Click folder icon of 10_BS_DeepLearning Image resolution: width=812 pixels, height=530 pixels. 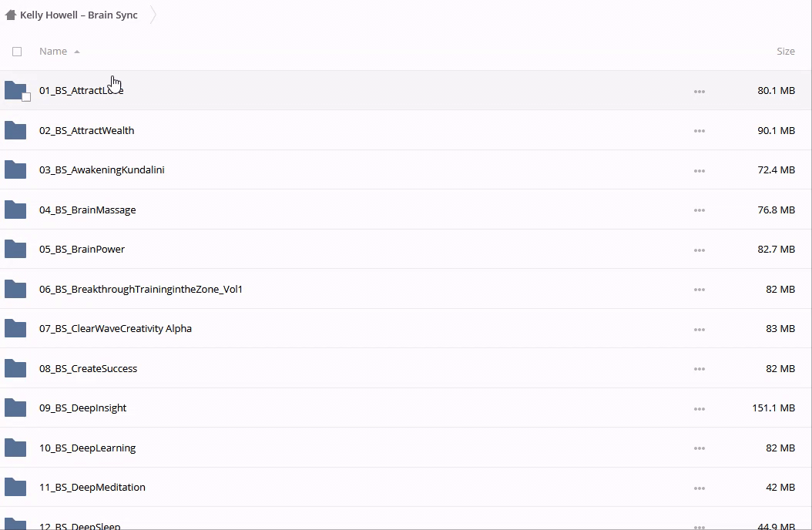point(15,448)
